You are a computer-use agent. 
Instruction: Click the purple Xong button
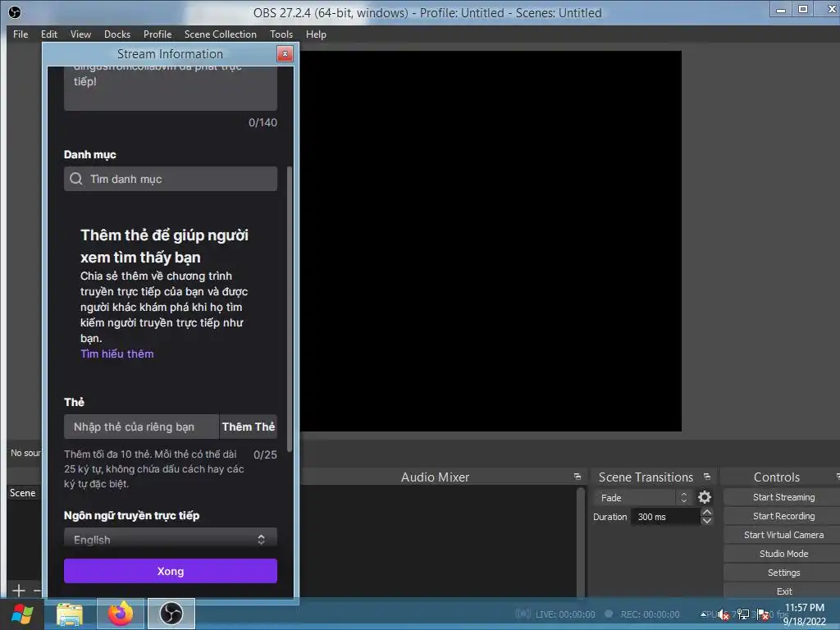pos(171,571)
